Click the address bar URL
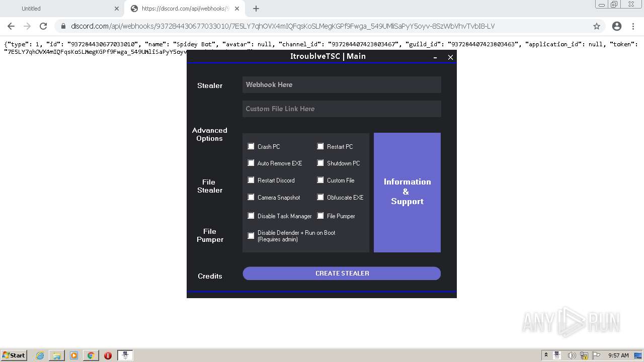This screenshot has width=644, height=362. click(283, 26)
